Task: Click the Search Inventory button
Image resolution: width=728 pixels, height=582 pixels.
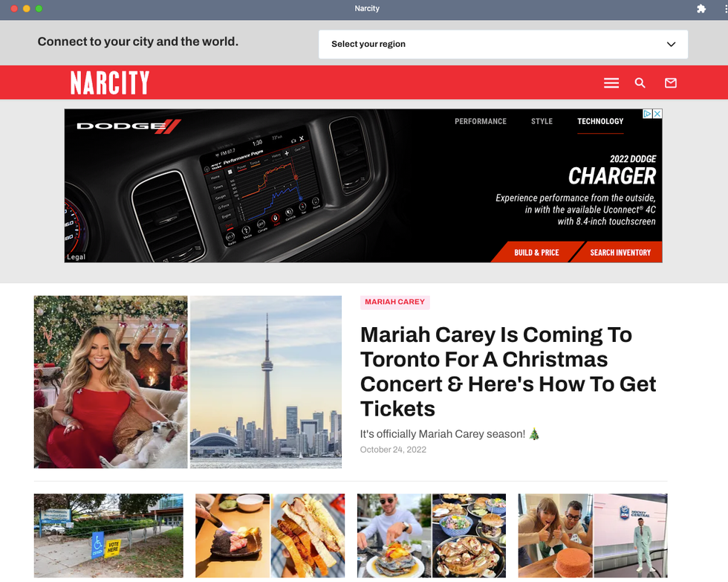Action: tap(620, 253)
